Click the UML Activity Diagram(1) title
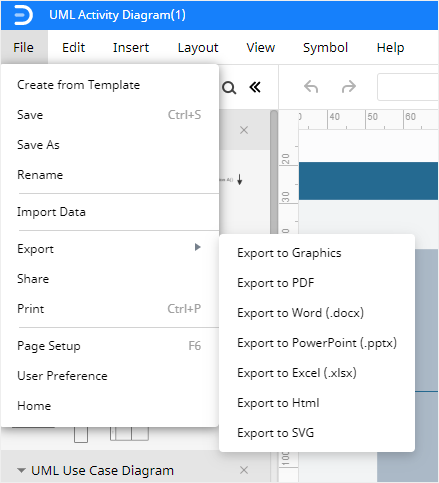Viewport: 439px width, 483px height. coord(117,15)
